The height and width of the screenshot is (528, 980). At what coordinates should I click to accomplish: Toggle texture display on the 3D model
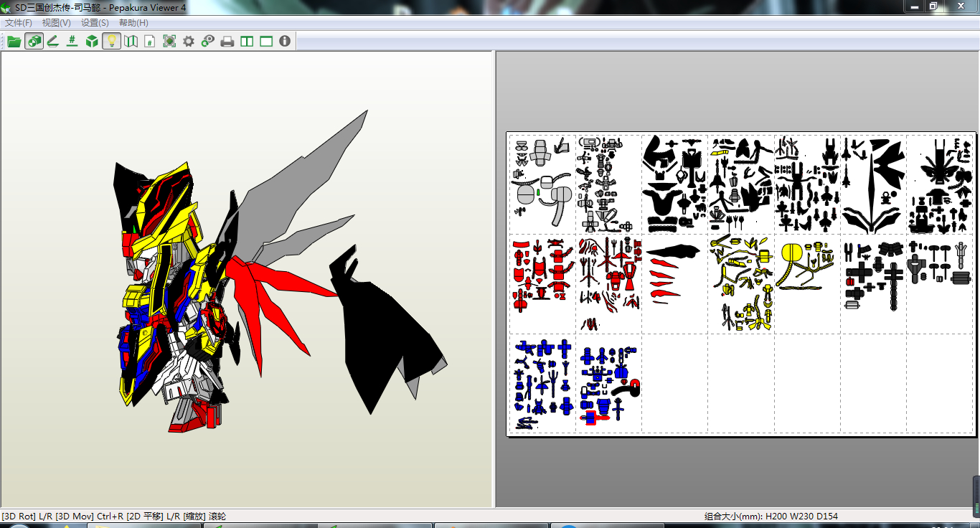click(34, 41)
